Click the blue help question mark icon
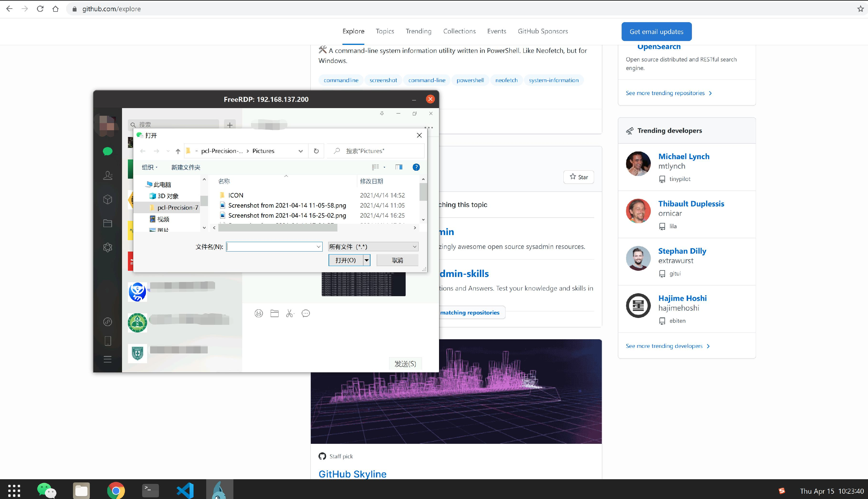Viewport: 868px width, 499px height. [x=416, y=167]
